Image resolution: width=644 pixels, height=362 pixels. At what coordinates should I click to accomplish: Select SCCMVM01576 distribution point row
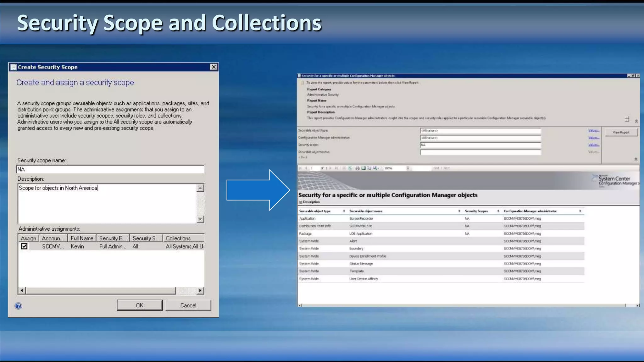tap(441, 226)
